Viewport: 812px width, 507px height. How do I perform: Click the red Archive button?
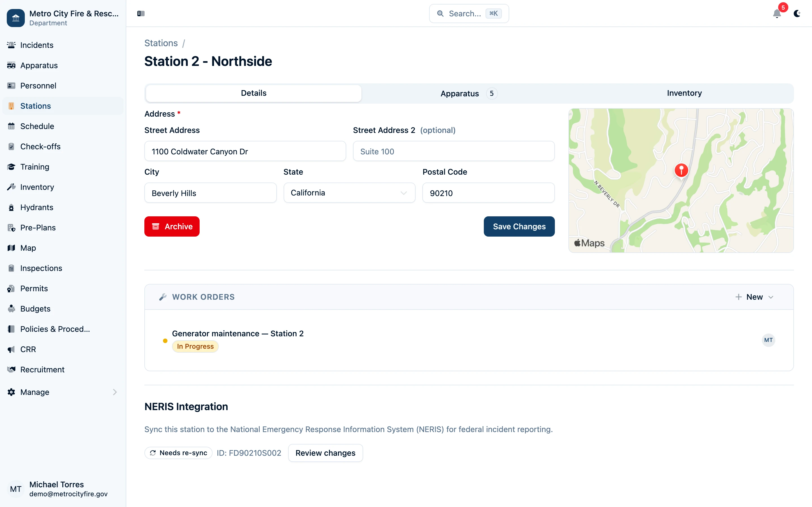[172, 226]
